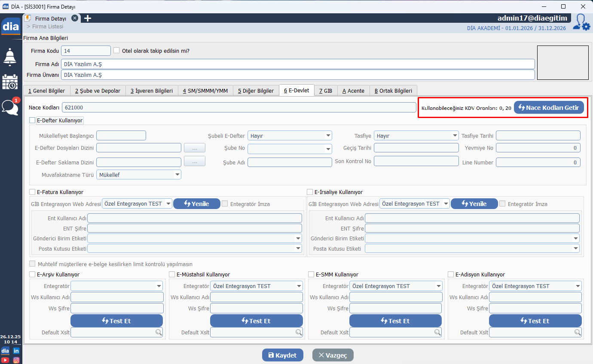Close the Firma Detayı tab

coord(75,18)
